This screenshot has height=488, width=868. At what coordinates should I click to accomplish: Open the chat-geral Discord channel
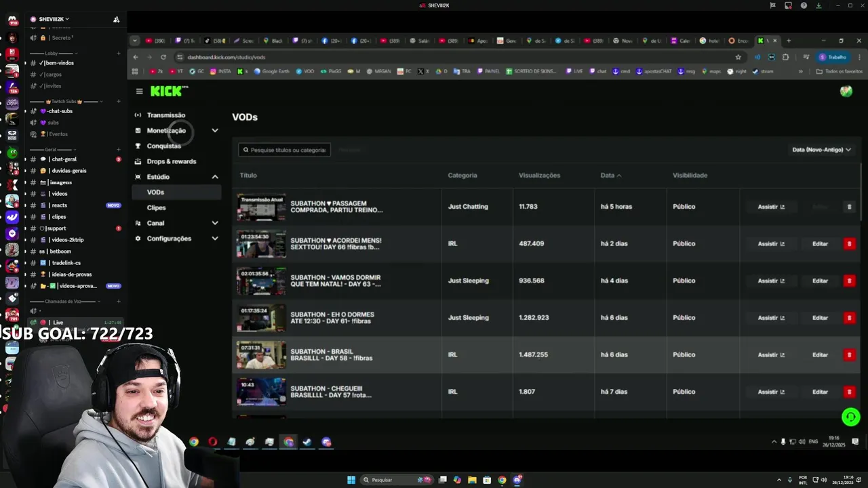(73, 159)
